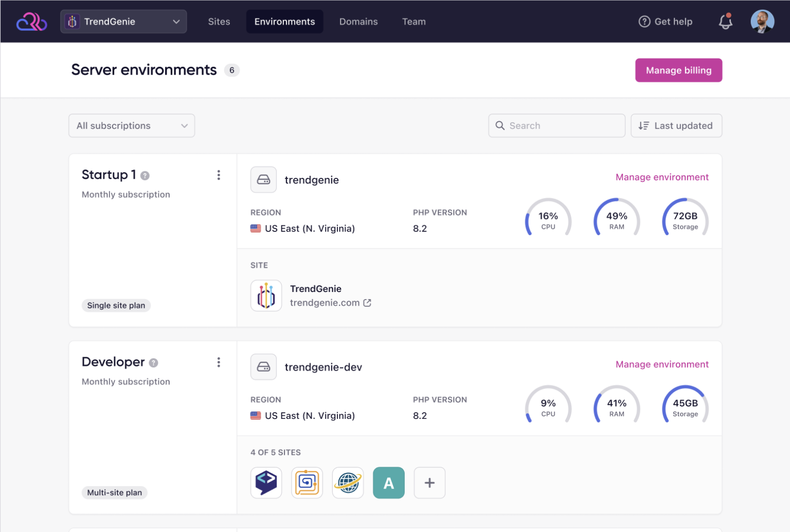Select the globe site icon
This screenshot has height=532, width=790.
348,483
